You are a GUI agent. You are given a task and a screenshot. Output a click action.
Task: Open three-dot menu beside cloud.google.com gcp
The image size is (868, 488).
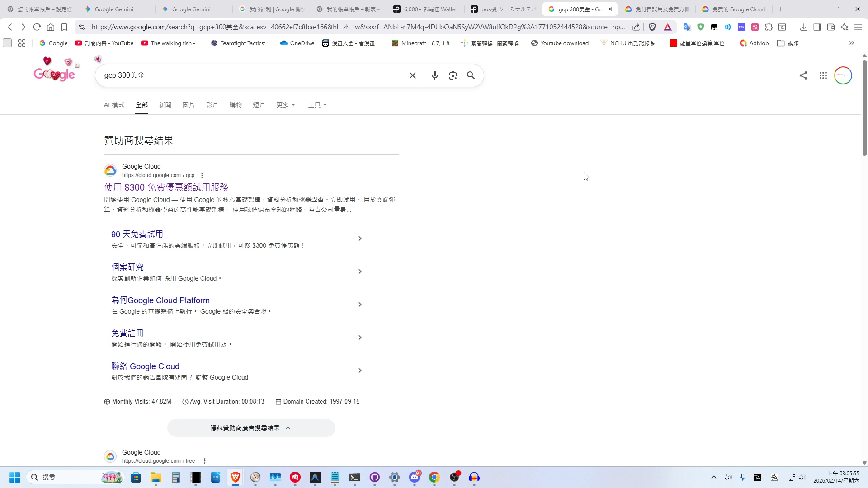(x=202, y=175)
